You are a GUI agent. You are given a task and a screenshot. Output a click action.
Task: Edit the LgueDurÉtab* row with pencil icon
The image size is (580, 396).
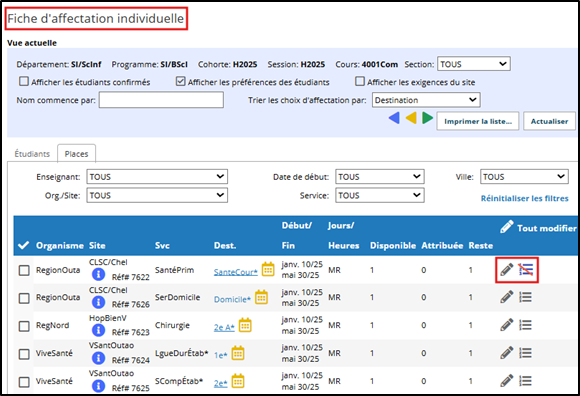(x=506, y=353)
